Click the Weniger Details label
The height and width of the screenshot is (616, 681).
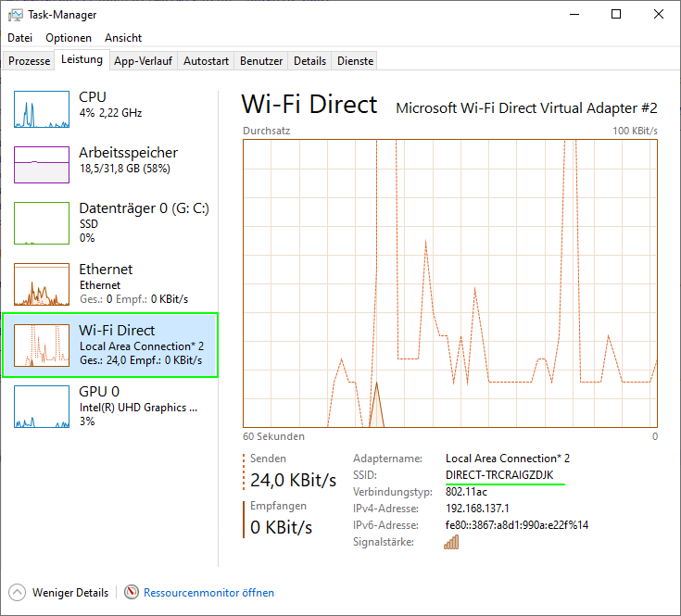(x=70, y=593)
